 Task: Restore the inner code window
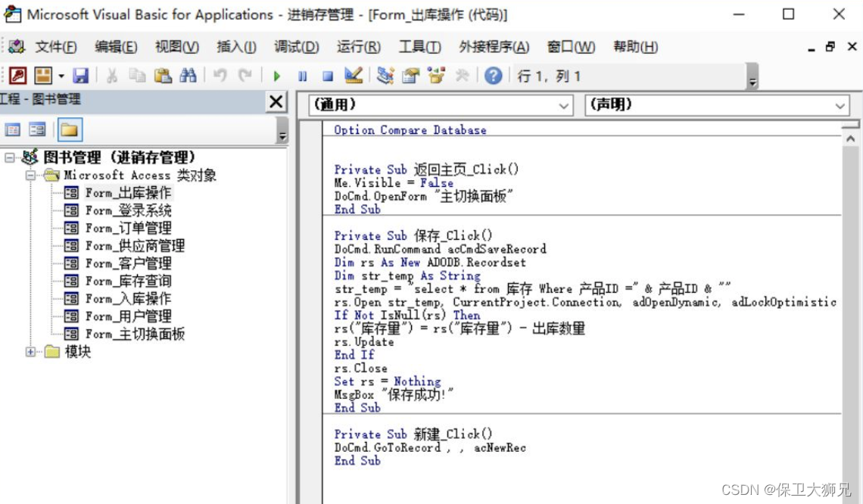(x=830, y=47)
